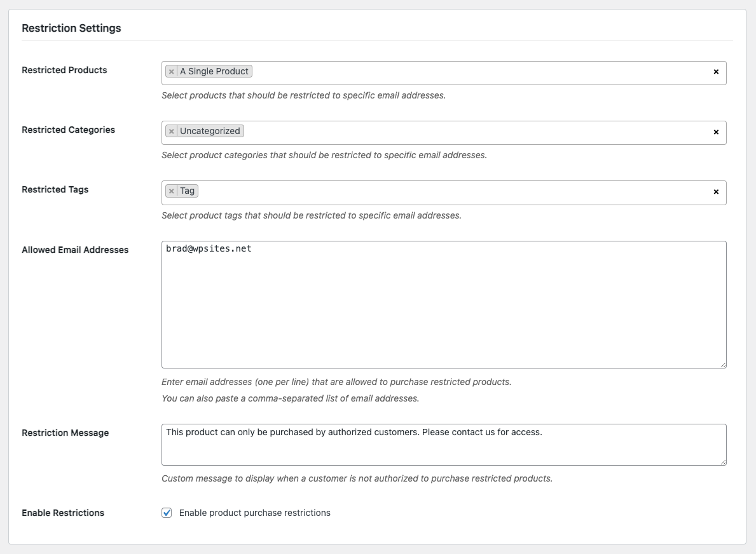
Task: Select the "Uncategorized" chip text
Action: tap(210, 132)
